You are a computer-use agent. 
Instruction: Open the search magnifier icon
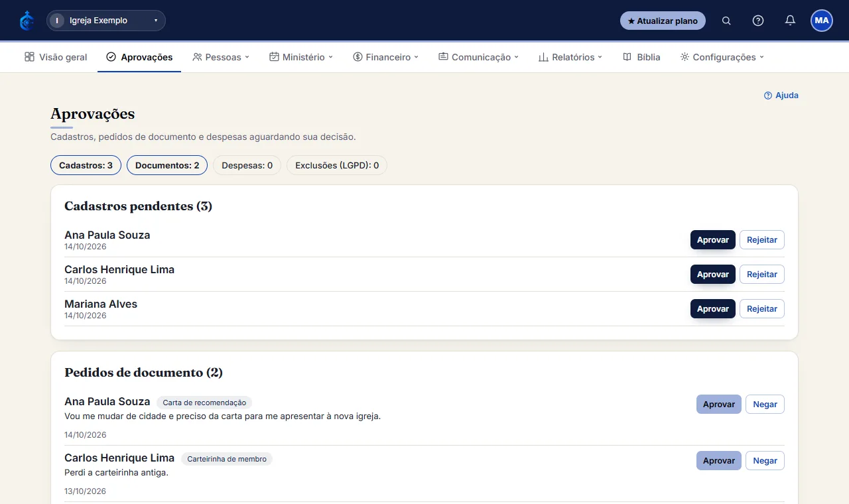(726, 21)
